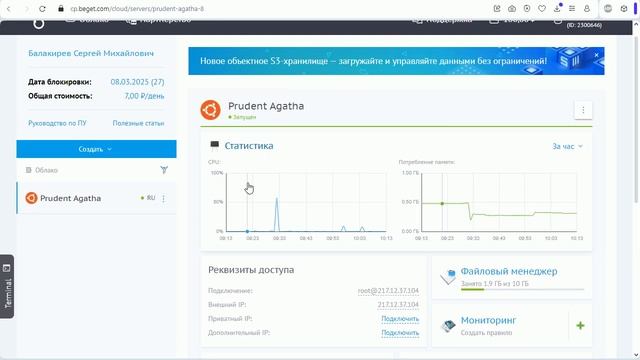Click Подключить for Дополнительный IP

click(400, 333)
